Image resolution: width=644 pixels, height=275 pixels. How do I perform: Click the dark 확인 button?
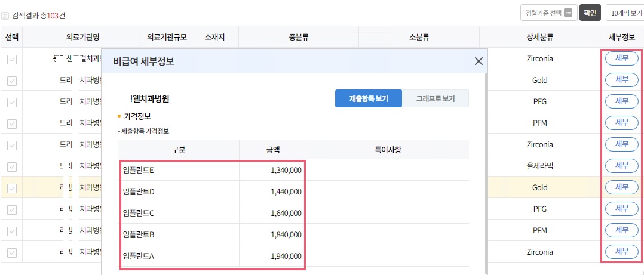[x=590, y=13]
